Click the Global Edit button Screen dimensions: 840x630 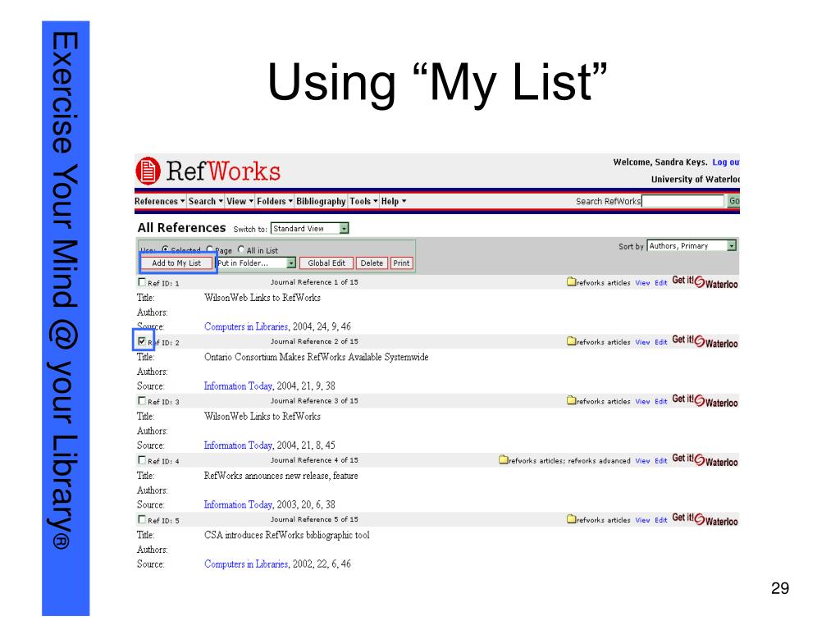[326, 263]
